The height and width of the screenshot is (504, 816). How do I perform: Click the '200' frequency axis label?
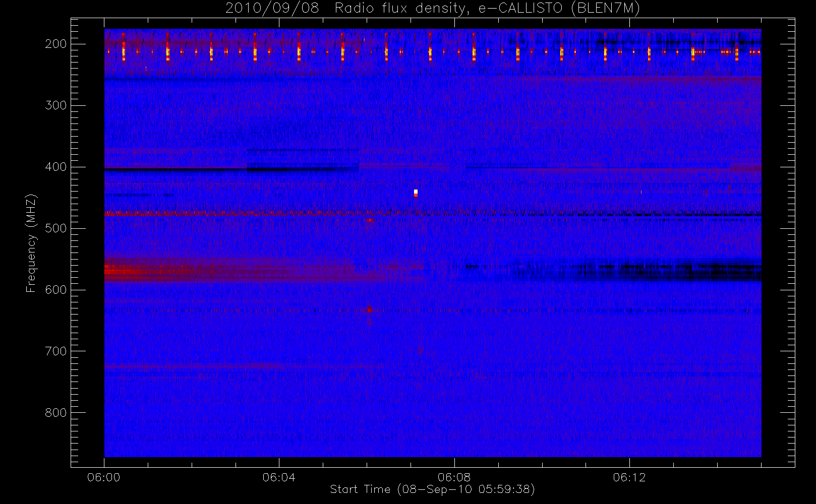[x=56, y=44]
